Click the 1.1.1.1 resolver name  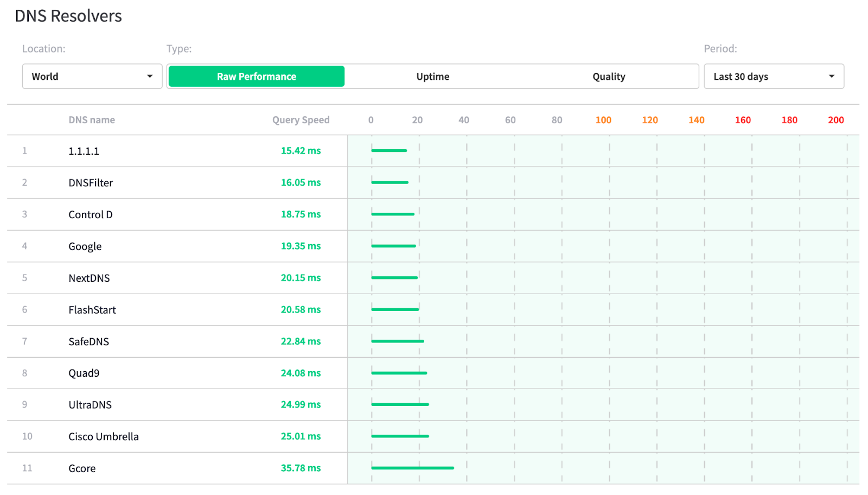(84, 151)
